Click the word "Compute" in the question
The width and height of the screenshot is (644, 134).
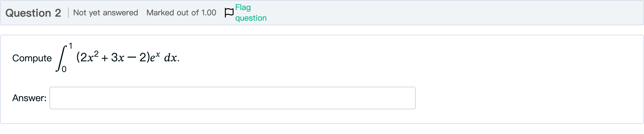pos(32,58)
